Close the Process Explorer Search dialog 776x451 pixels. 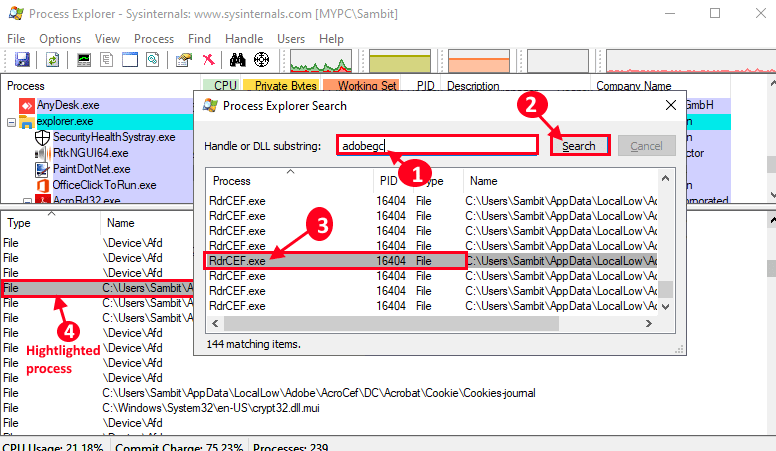[x=671, y=105]
